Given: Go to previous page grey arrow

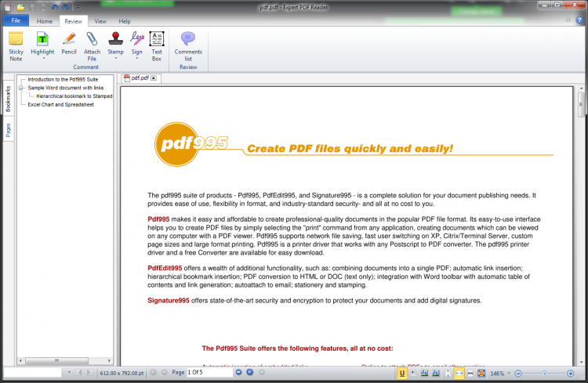Looking at the screenshot, I should click(x=165, y=372).
